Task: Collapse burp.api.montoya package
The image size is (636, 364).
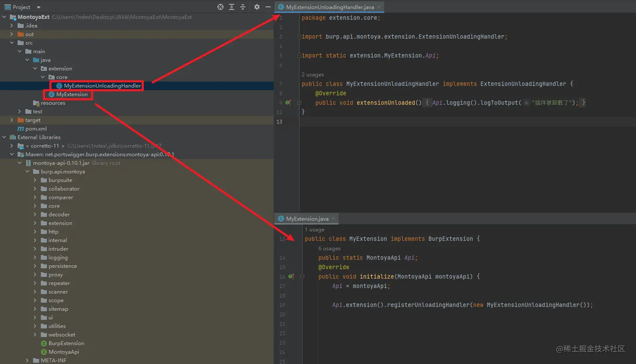Action: coord(28,172)
